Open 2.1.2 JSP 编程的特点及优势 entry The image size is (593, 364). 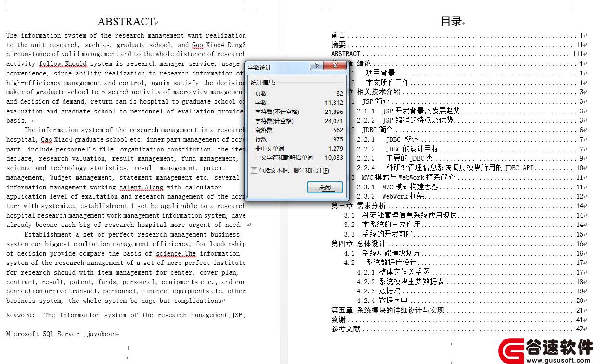coord(470,120)
